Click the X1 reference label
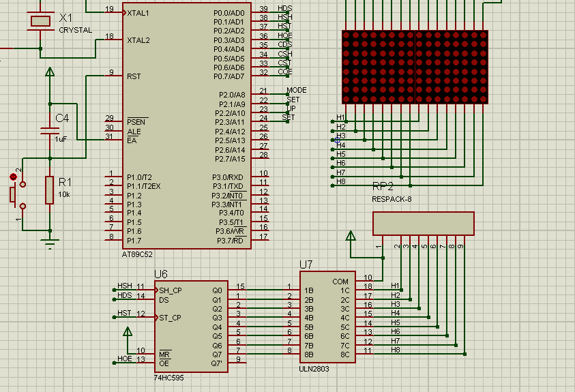Screen dimensions: 575x392 (x=65, y=18)
